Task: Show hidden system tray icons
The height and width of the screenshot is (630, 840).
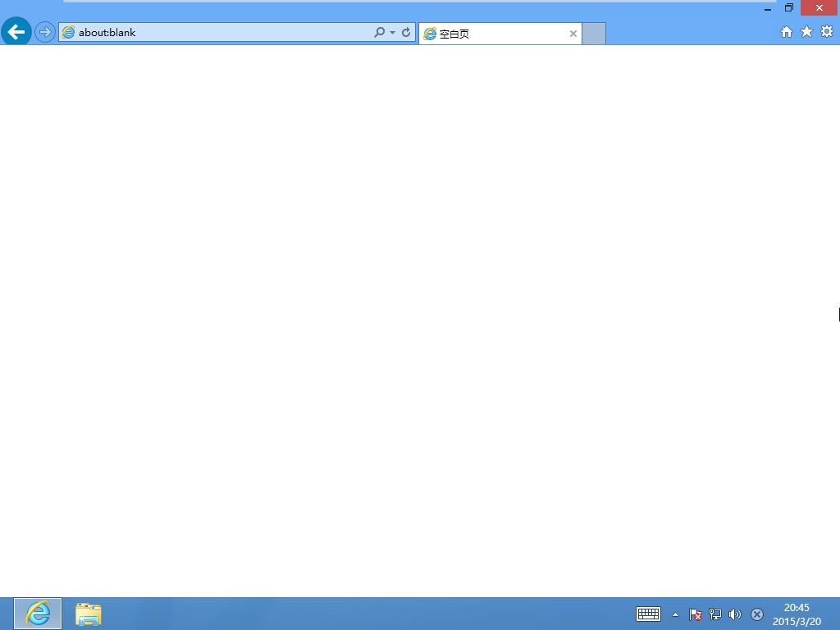Action: coord(676,614)
